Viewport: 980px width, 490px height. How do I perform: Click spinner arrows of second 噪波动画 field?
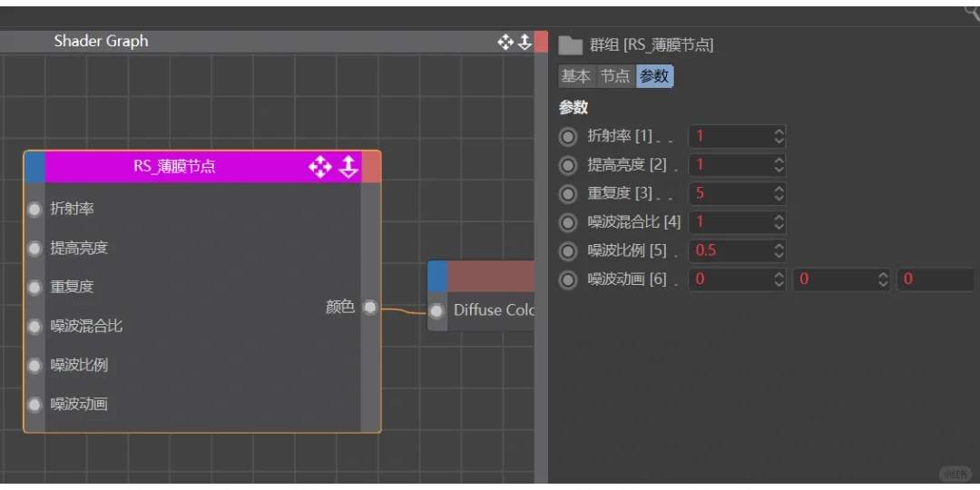pyautogui.click(x=883, y=279)
